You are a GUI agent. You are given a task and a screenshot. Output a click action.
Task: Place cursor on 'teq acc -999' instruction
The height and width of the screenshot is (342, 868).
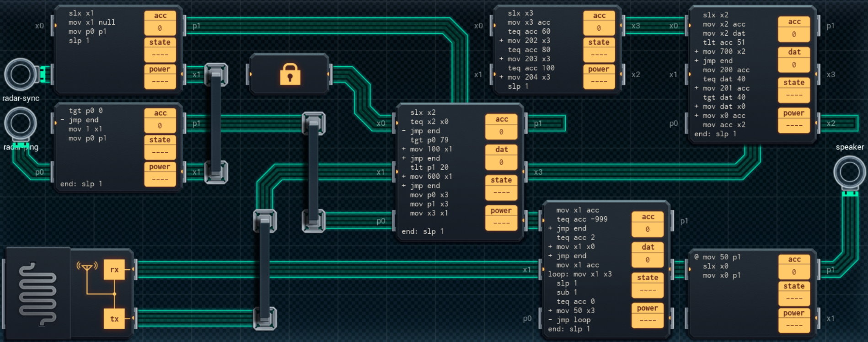click(582, 219)
